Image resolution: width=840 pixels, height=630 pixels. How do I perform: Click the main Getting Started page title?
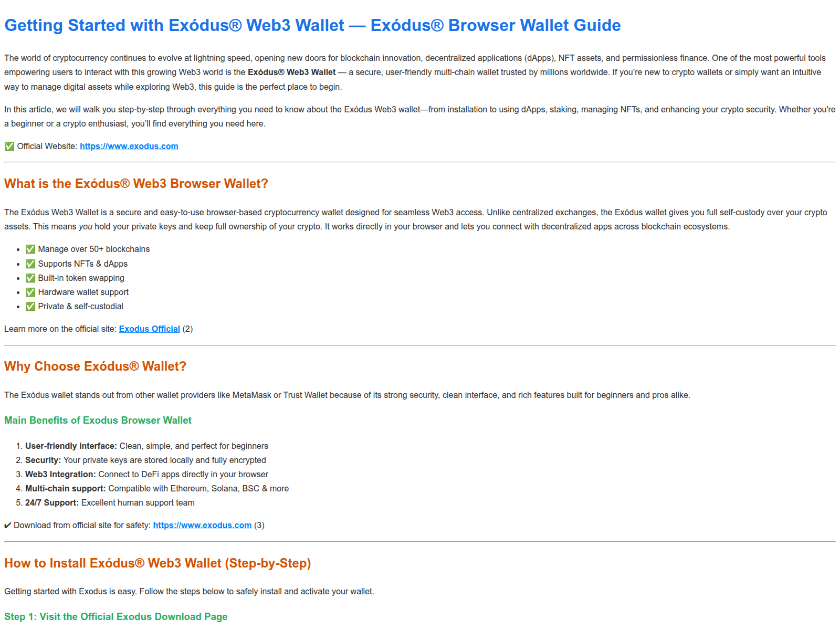point(312,25)
